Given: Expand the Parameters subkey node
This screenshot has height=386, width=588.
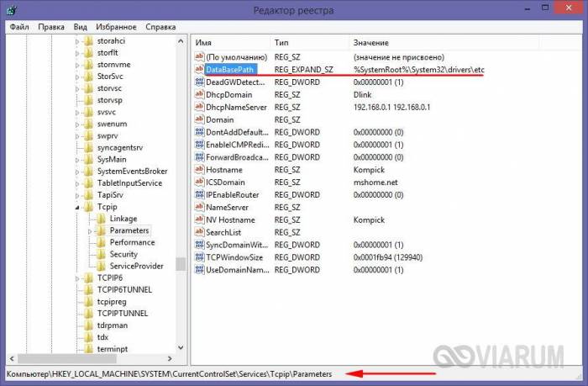Looking at the screenshot, I should 89,230.
